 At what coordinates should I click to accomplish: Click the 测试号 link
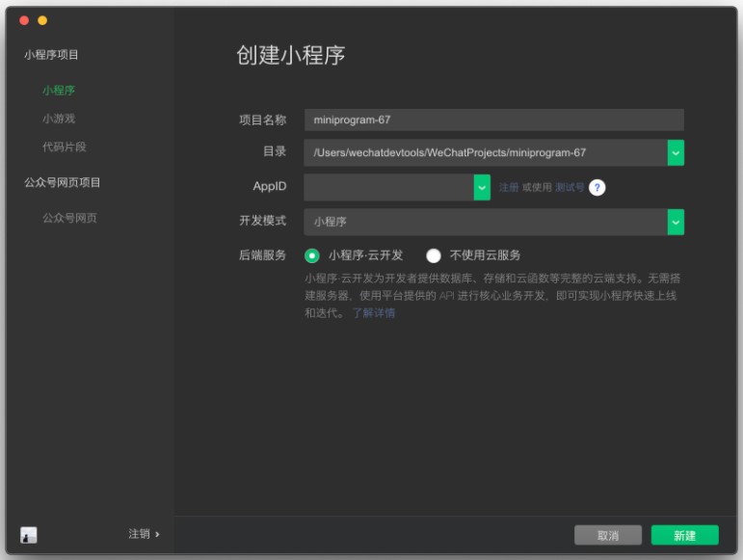(x=570, y=188)
